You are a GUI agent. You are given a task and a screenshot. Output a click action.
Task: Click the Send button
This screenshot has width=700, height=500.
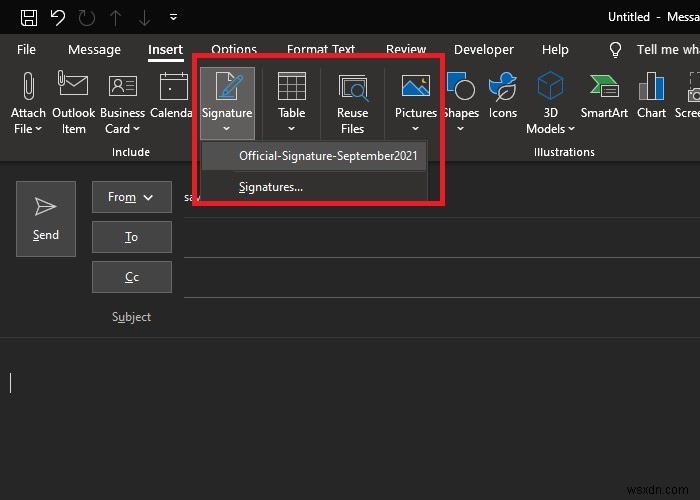point(46,219)
